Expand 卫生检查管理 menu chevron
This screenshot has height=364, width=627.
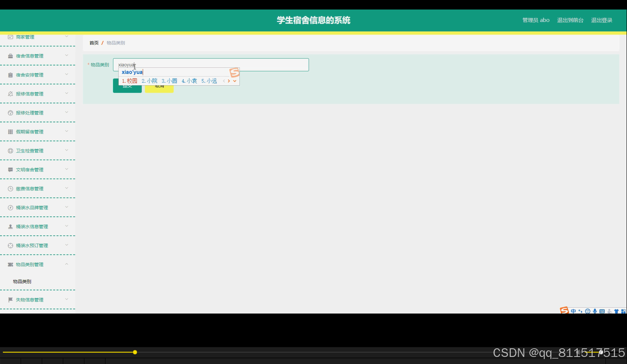[x=67, y=151]
